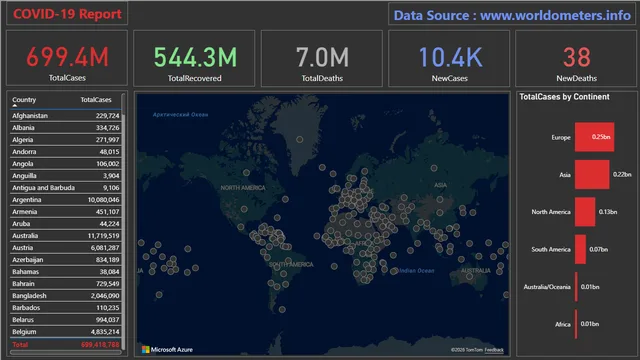Click the NORTH AMERICA map label

point(243,188)
